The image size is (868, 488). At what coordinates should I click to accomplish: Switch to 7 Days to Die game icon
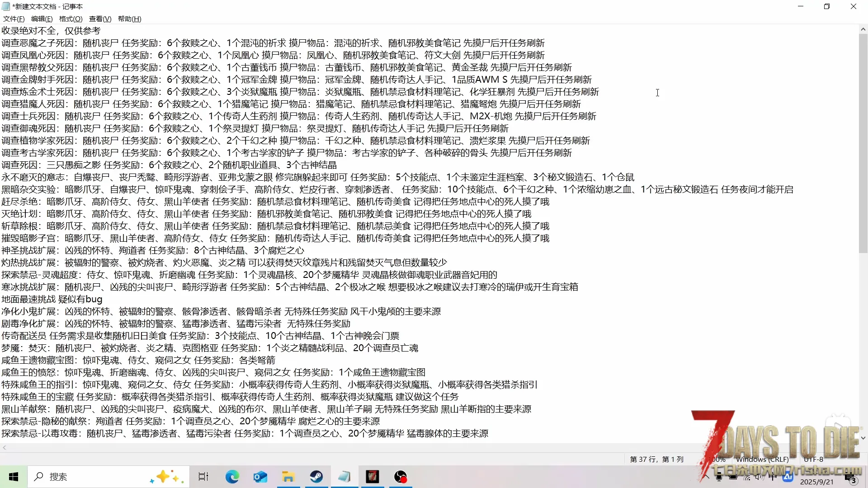tap(372, 477)
